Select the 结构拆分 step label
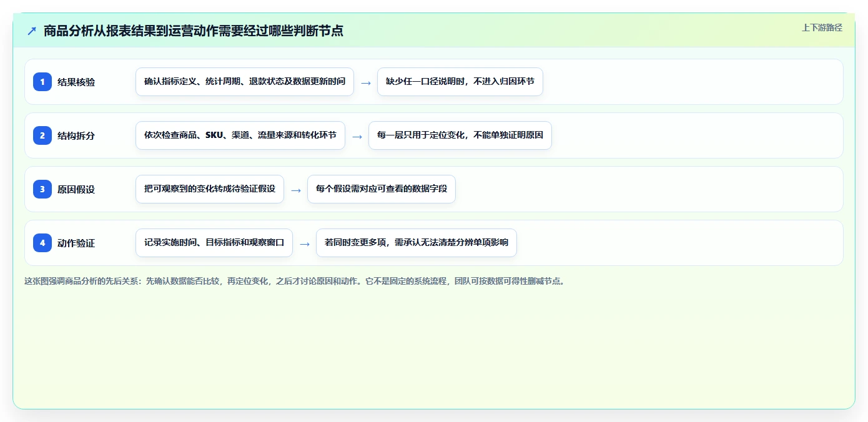868x422 pixels. pos(76,135)
